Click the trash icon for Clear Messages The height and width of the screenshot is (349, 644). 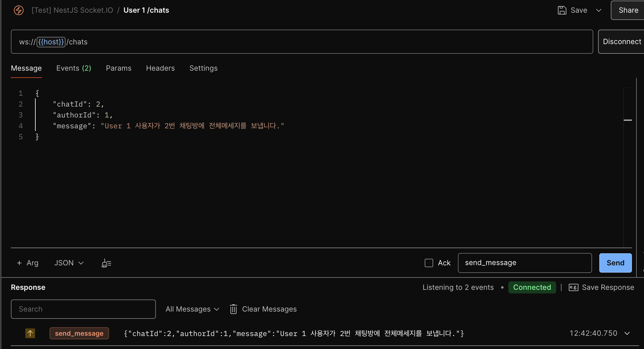click(x=233, y=309)
